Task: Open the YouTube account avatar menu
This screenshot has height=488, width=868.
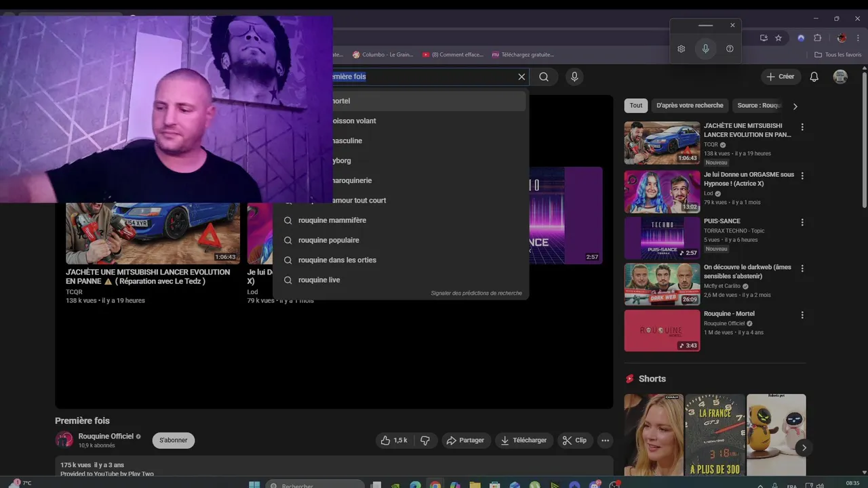Action: [x=840, y=77]
